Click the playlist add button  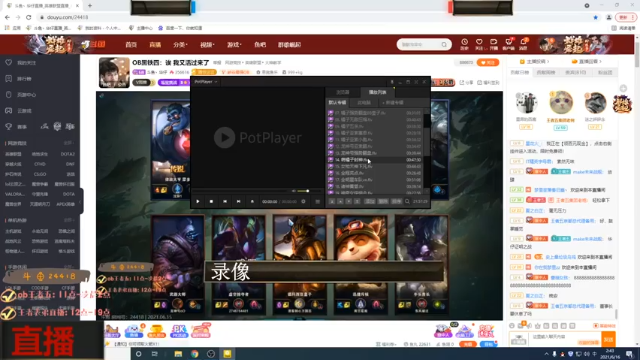[x=370, y=201]
